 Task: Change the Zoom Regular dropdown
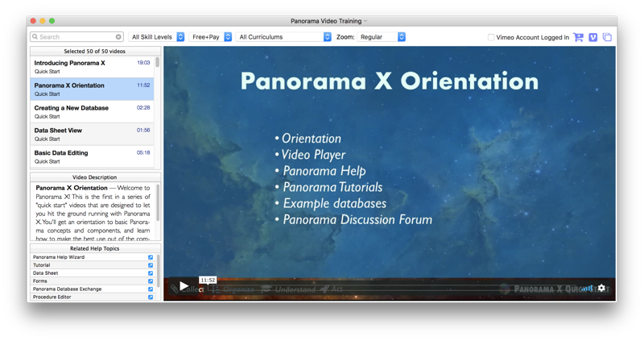[381, 37]
